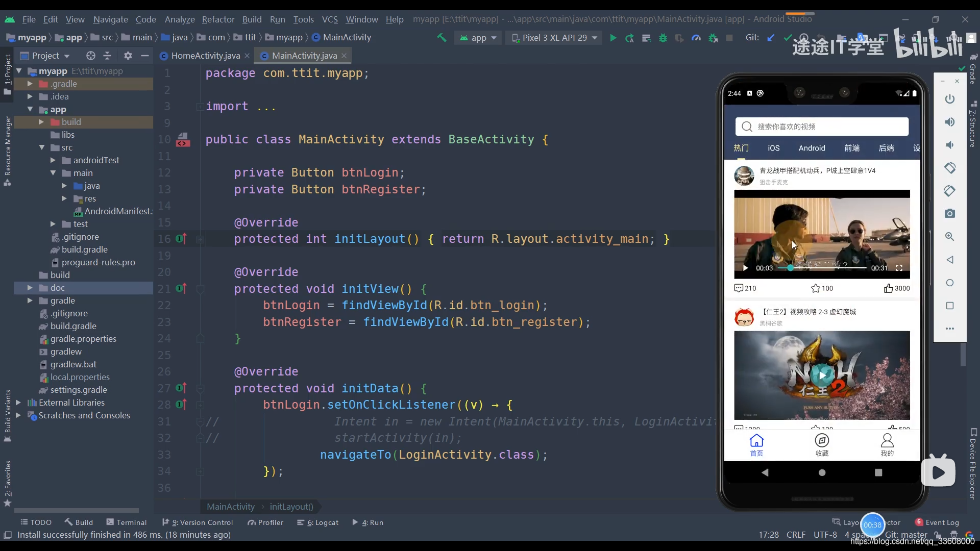Click the search input field in emulator

coord(821,127)
